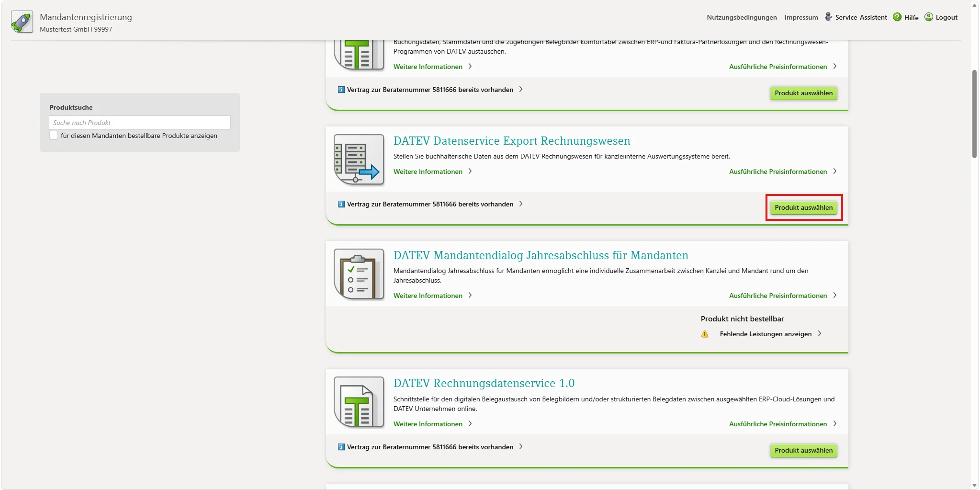Expand contract chevron in the Datenservice Export row

click(x=521, y=204)
